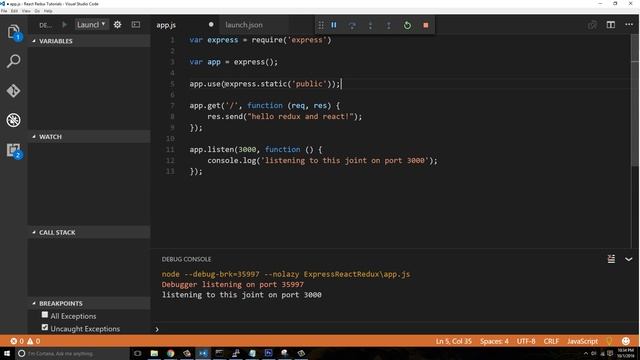Change indentation via Spaces: 4
The width and height of the screenshot is (640, 360).
(x=494, y=341)
